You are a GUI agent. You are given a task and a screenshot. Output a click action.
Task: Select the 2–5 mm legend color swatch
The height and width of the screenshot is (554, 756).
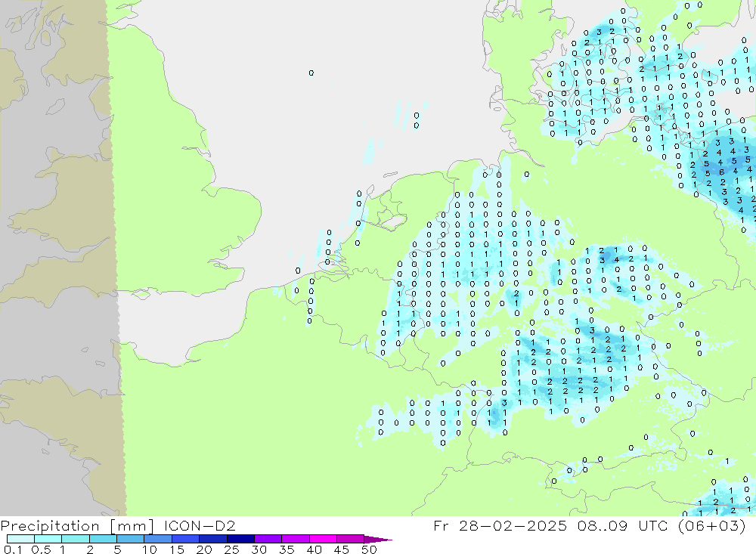coord(103,539)
